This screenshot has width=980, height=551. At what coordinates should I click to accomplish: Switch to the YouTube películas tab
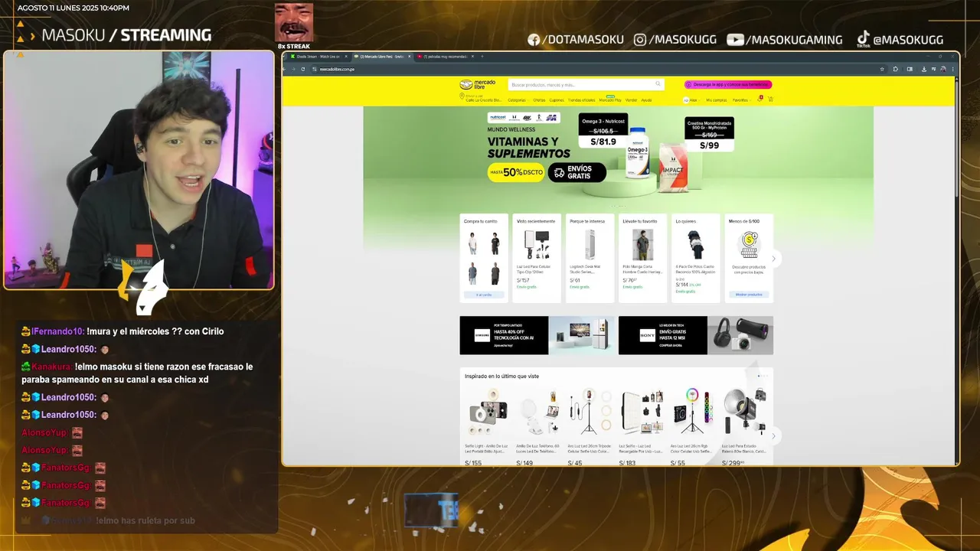click(444, 57)
